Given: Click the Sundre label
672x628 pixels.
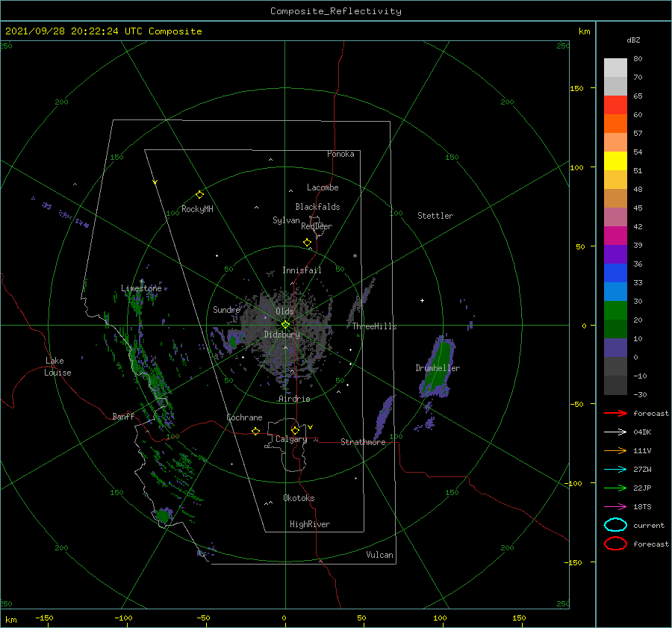Looking at the screenshot, I should click(226, 310).
